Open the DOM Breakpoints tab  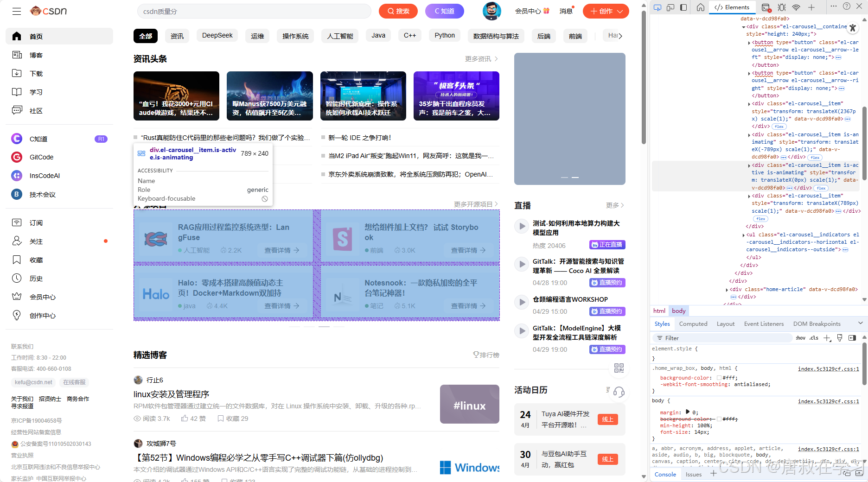817,324
